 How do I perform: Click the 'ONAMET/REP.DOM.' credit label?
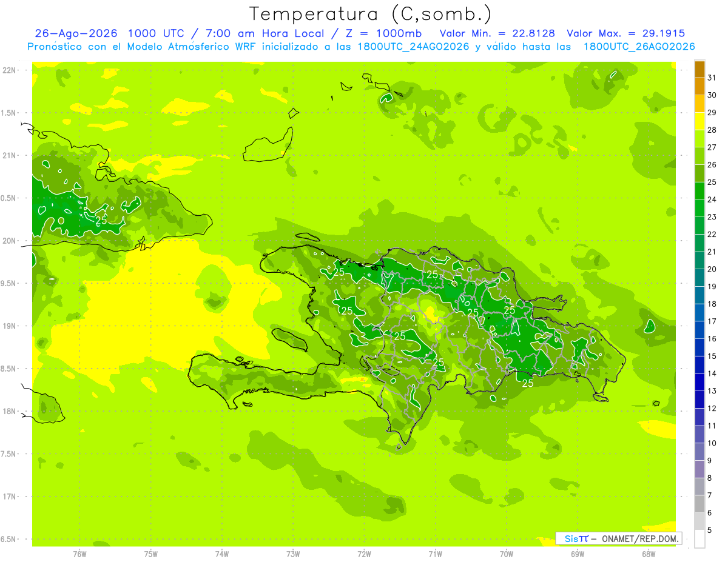639,538
